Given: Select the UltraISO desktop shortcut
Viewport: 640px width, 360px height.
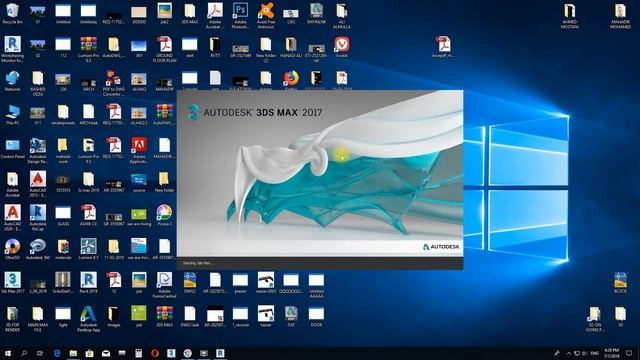Looking at the screenshot, I should point(12,249).
